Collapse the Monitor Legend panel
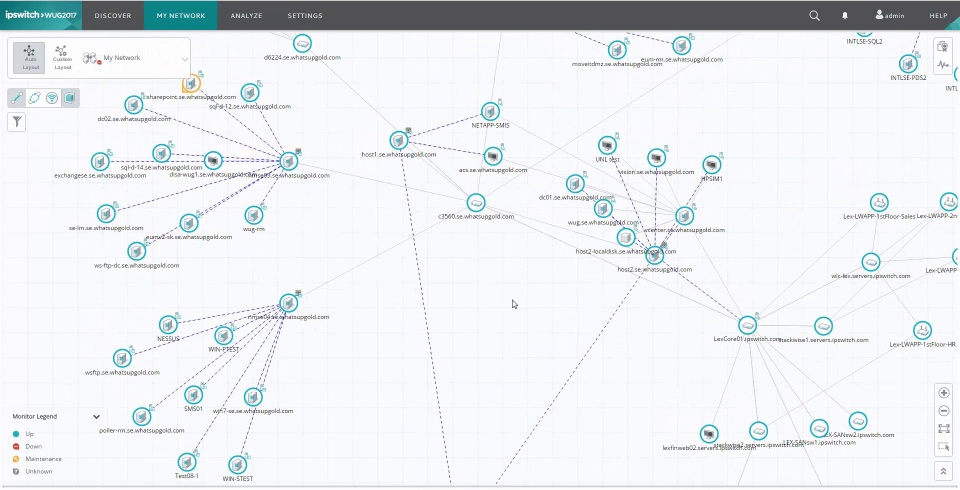Screen dimensions: 960x490 (96, 416)
